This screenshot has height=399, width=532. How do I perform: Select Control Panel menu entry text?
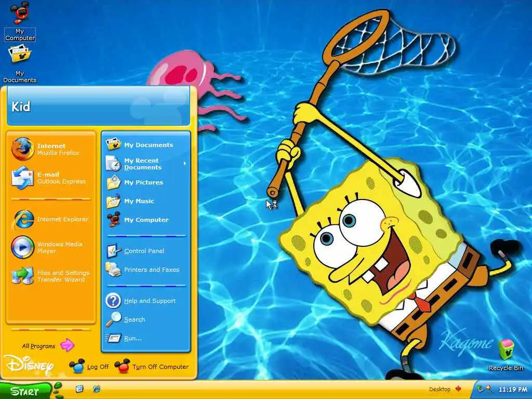click(144, 251)
